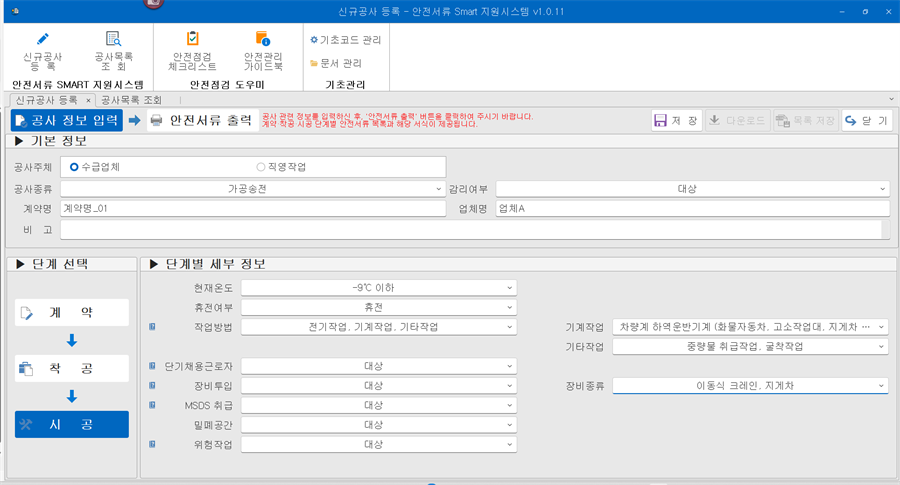Screen dimensions: 900x485
Task: Open 신규공사 등록 pencil icon
Action: point(42,38)
